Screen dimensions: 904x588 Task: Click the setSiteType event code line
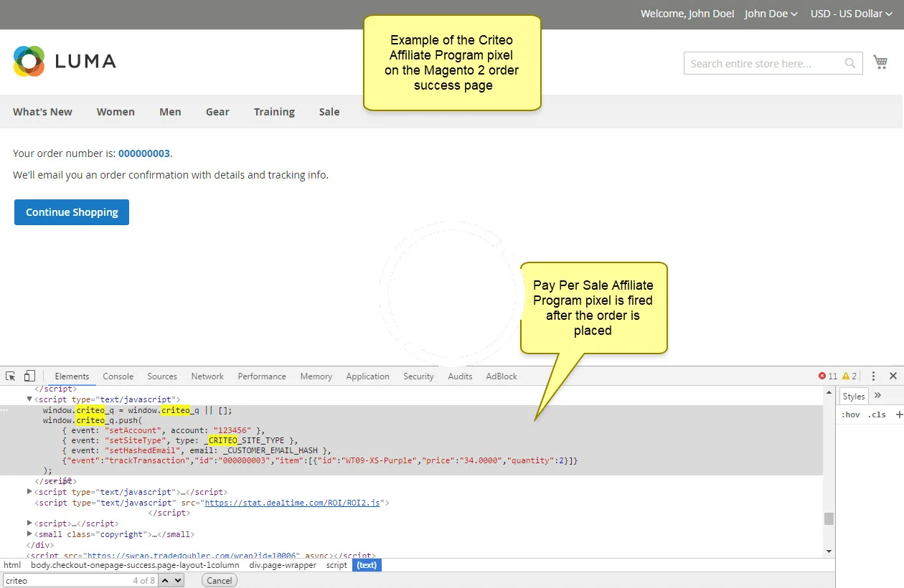point(179,440)
